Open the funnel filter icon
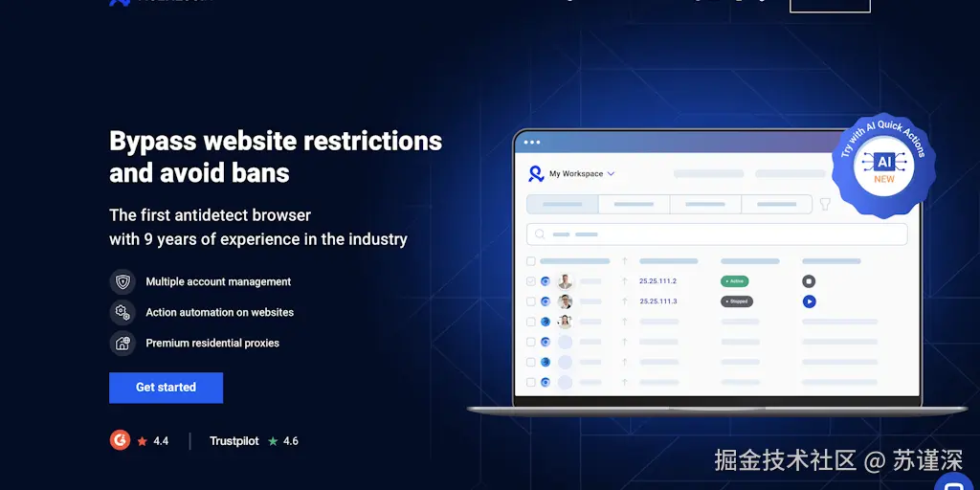 tap(825, 205)
